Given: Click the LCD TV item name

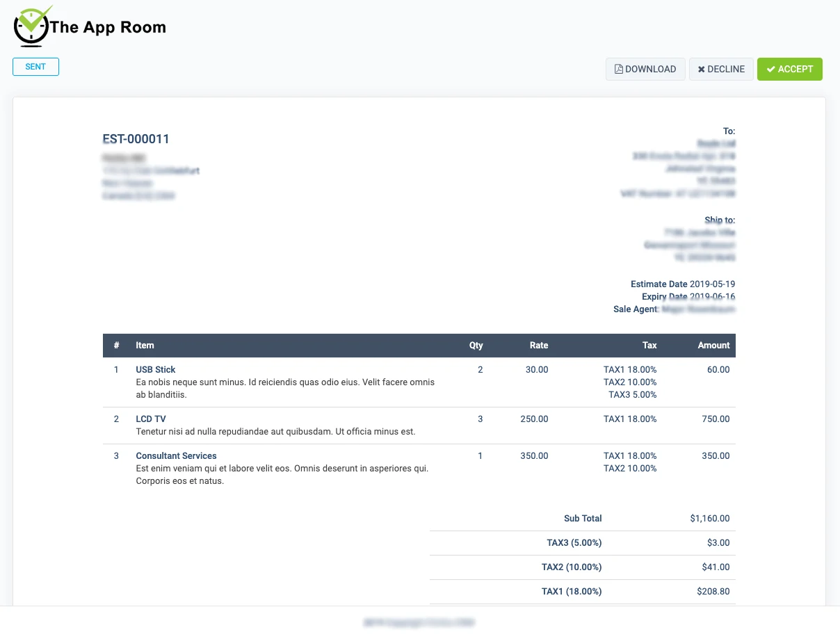Looking at the screenshot, I should (151, 419).
